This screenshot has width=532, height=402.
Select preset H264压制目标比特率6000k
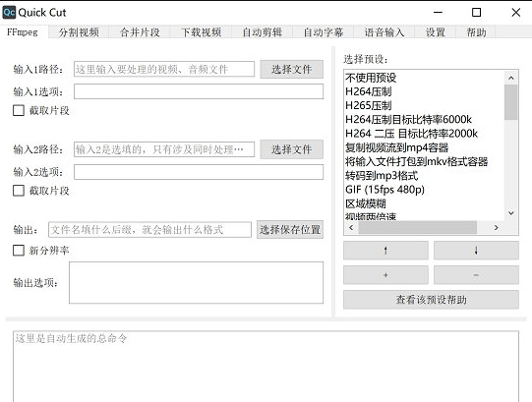[424, 119]
